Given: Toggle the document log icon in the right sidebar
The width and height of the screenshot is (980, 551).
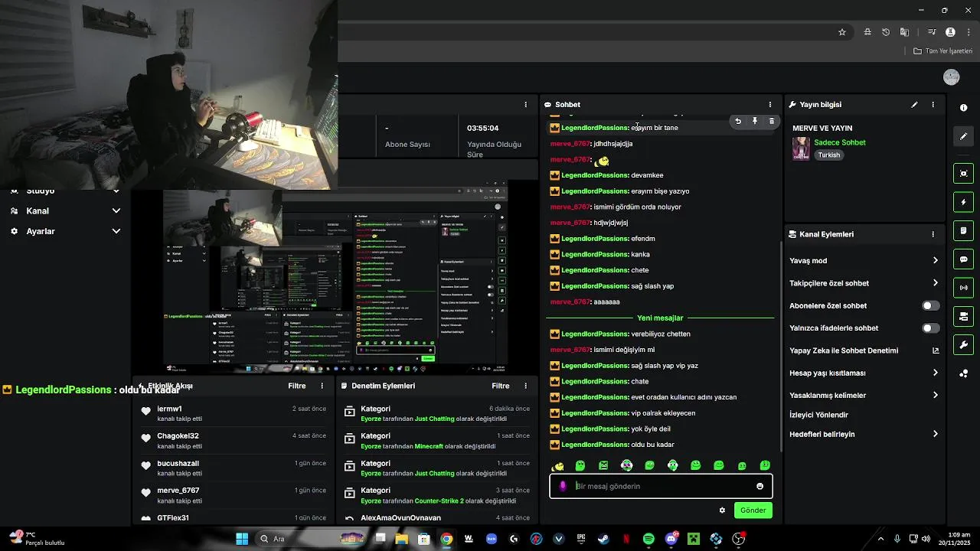Looking at the screenshot, I should click(x=964, y=230).
